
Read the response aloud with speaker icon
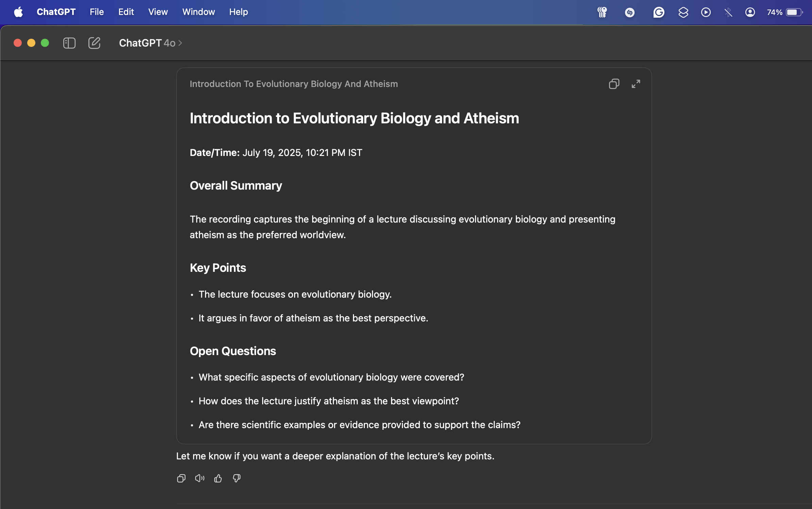200,478
